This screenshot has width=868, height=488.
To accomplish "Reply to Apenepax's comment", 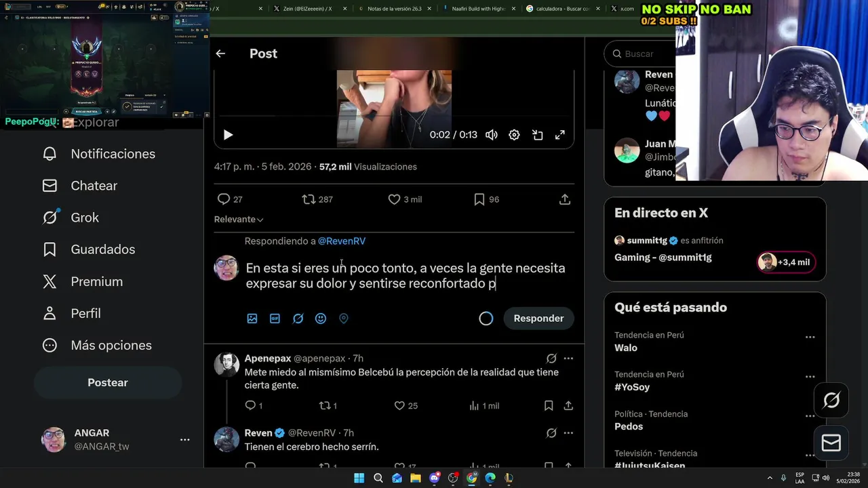I will click(254, 405).
